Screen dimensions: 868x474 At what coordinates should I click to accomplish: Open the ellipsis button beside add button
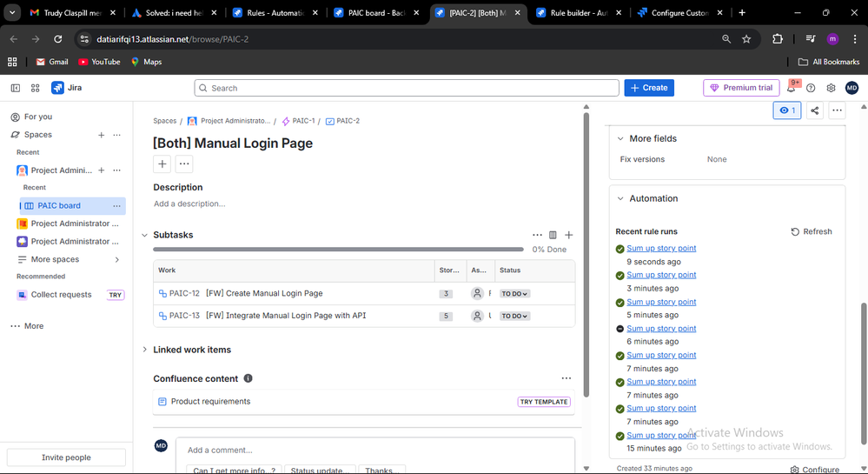(184, 164)
